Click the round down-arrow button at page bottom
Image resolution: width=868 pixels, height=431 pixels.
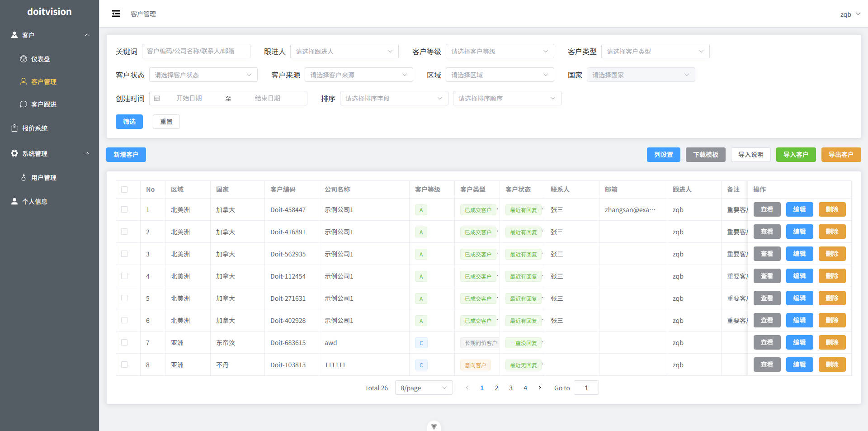tap(434, 426)
